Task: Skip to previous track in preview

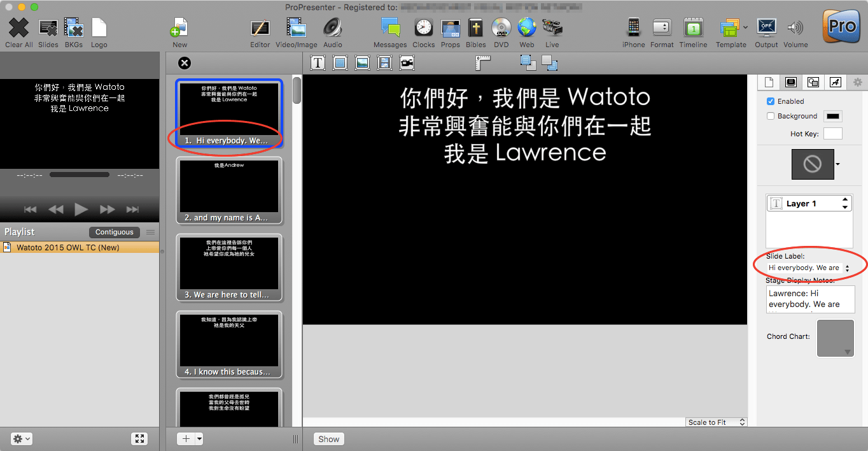Action: pos(29,209)
